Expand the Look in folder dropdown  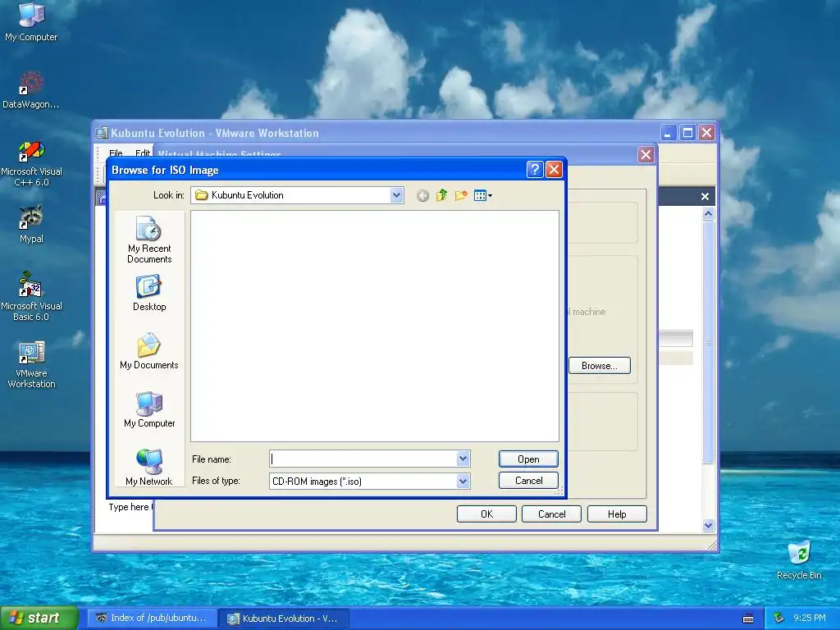[x=396, y=195]
